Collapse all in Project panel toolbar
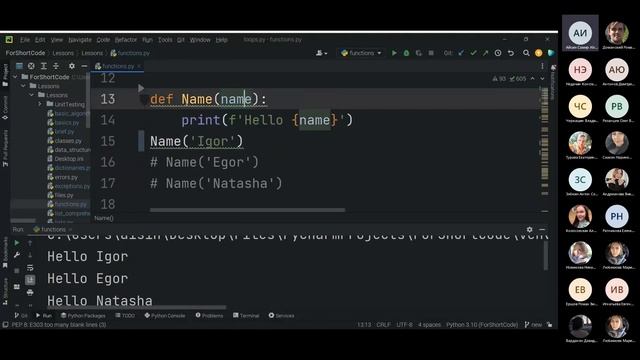Viewport: 640px width, 360px height. point(56,66)
